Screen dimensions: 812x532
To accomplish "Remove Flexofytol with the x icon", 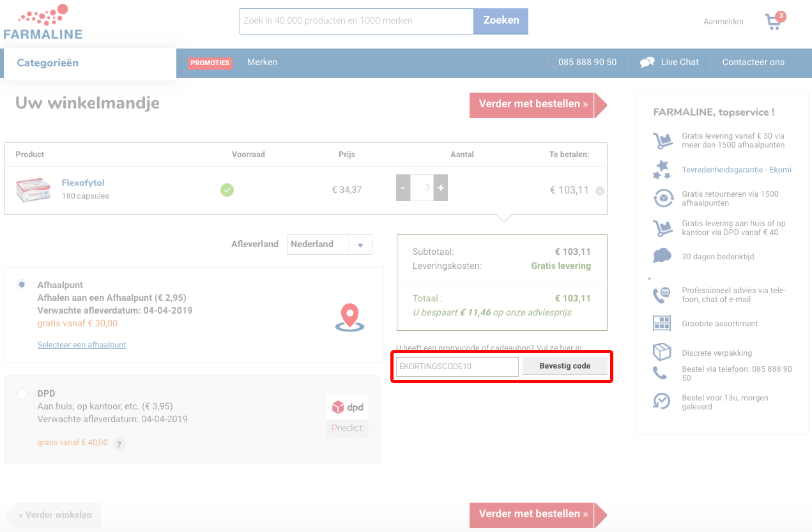I will (600, 190).
